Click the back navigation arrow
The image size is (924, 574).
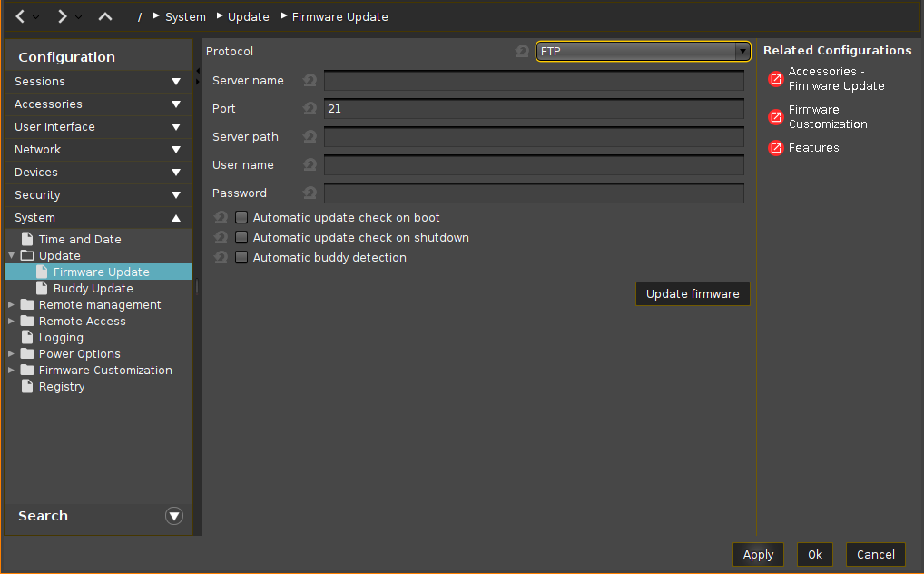[20, 16]
